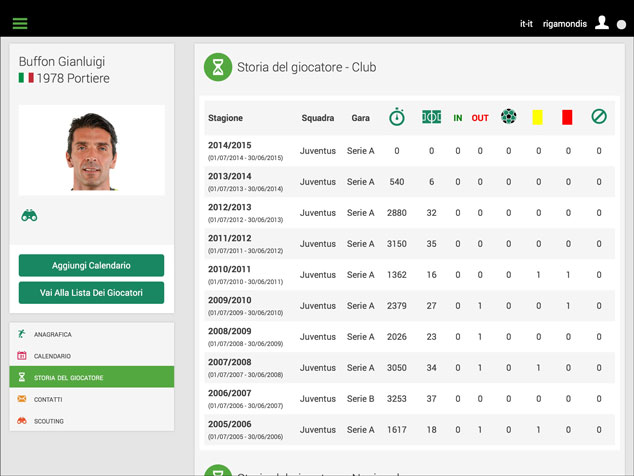The image size is (634, 476).
Task: Click the soccer ball goals column icon
Action: click(x=508, y=116)
